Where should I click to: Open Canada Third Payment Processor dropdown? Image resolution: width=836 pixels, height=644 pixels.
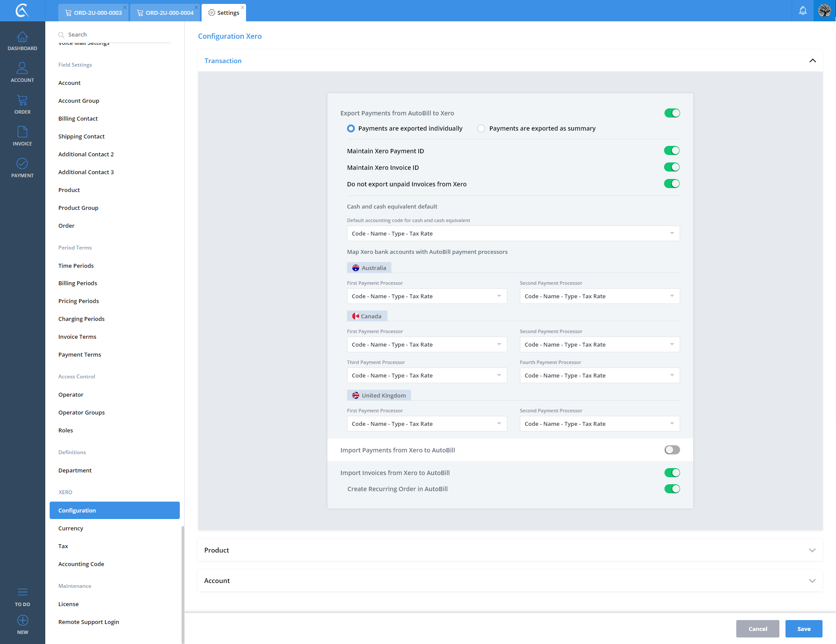[427, 375]
